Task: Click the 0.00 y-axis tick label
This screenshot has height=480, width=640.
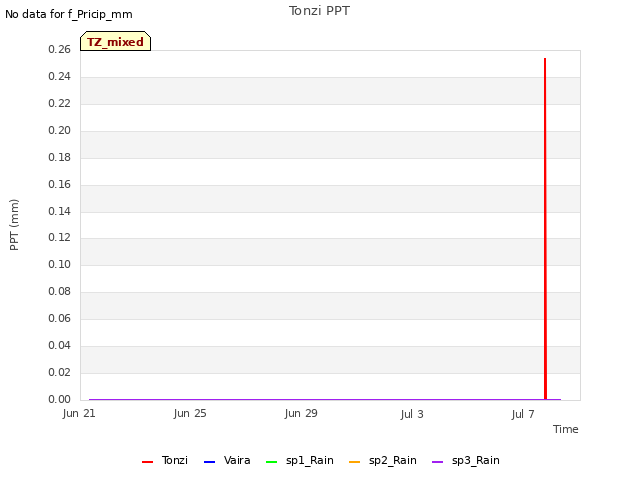Action: pyautogui.click(x=60, y=399)
